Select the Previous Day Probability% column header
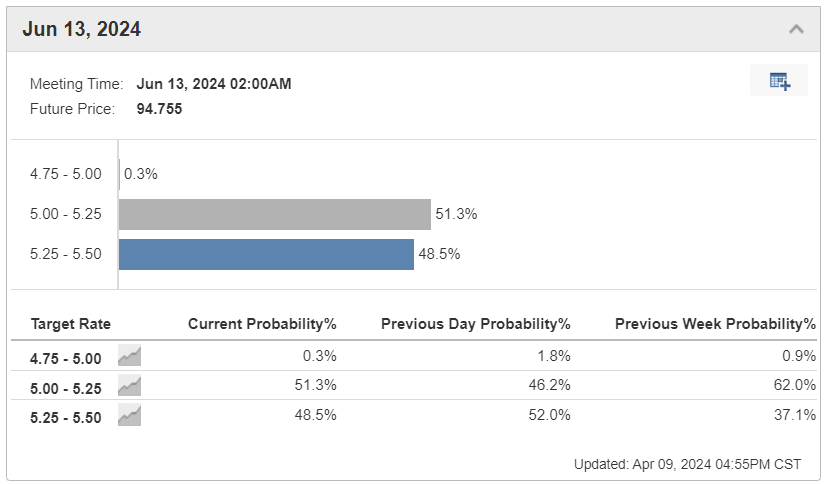This screenshot has width=824, height=485. [x=475, y=324]
